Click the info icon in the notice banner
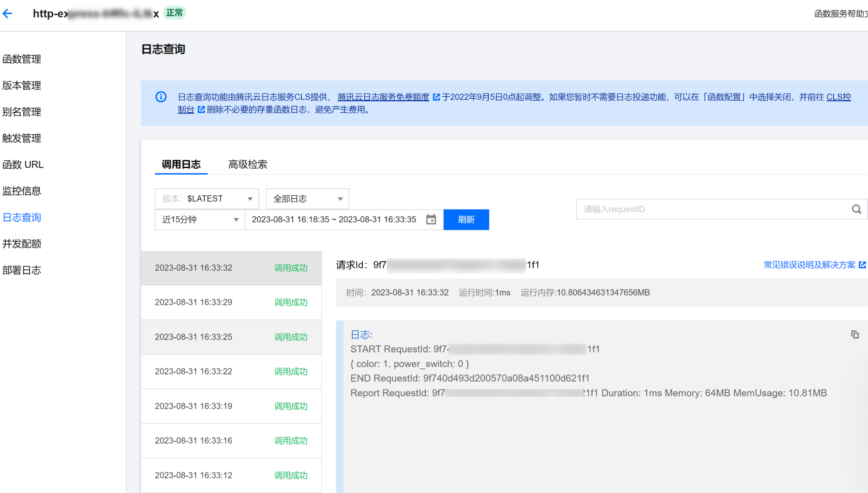This screenshot has height=493, width=868. 161,97
